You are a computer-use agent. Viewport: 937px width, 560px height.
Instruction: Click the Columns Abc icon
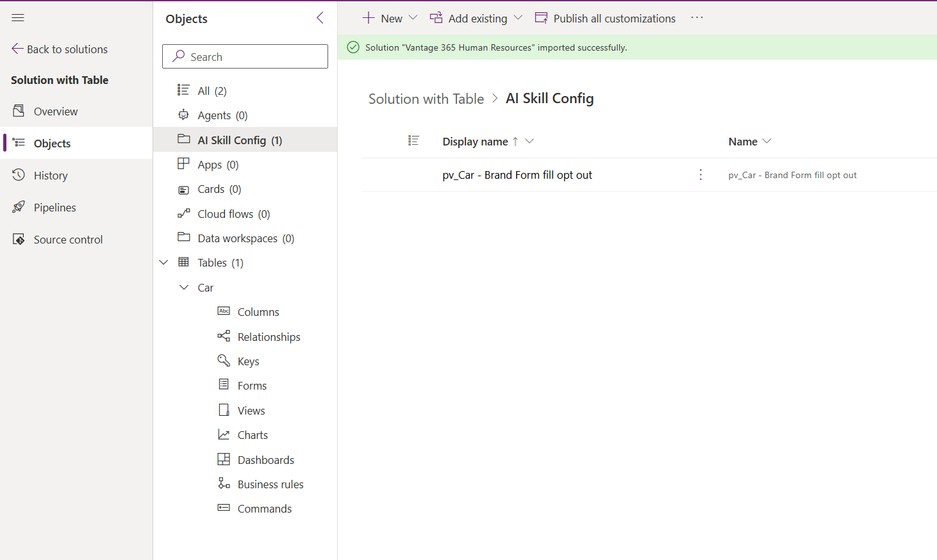point(224,311)
